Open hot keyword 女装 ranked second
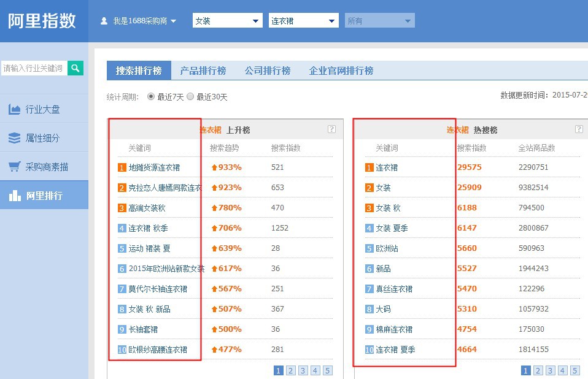Image resolution: width=588 pixels, height=379 pixels. [x=383, y=188]
